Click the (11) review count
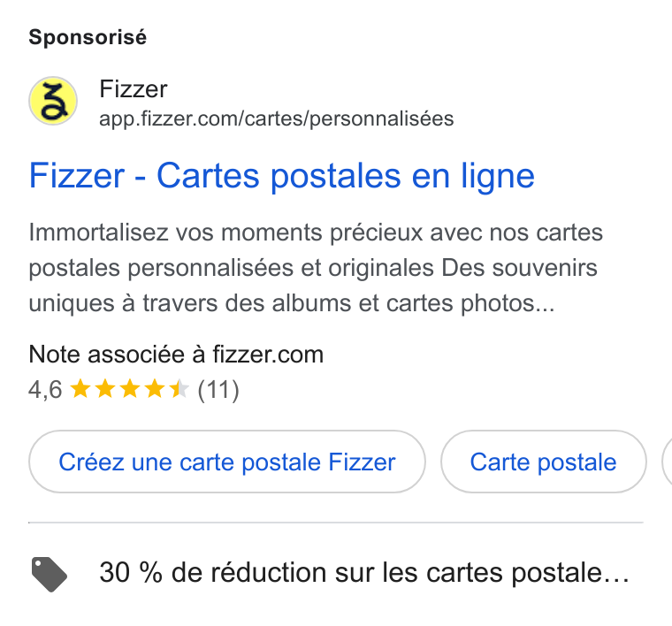This screenshot has width=672, height=626. coord(218,390)
